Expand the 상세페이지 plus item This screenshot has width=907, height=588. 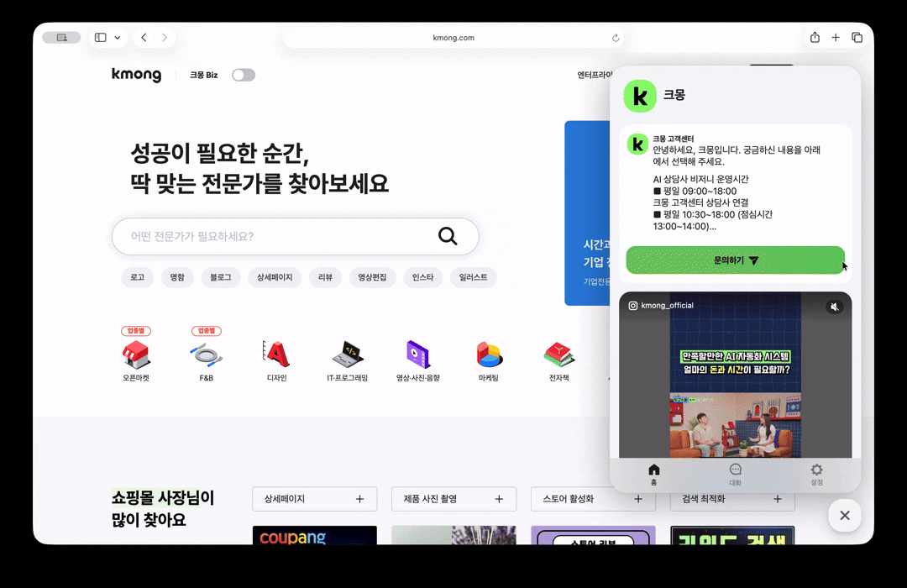pyautogui.click(x=315, y=499)
